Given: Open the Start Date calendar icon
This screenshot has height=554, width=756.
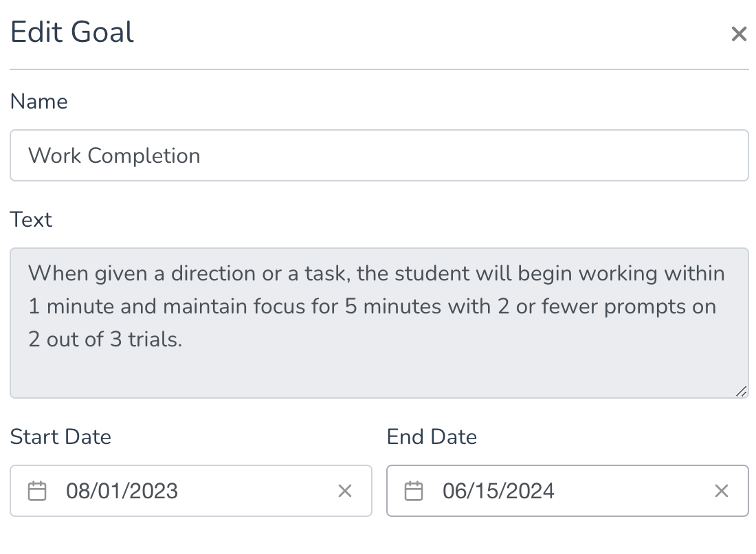Looking at the screenshot, I should click(x=37, y=491).
